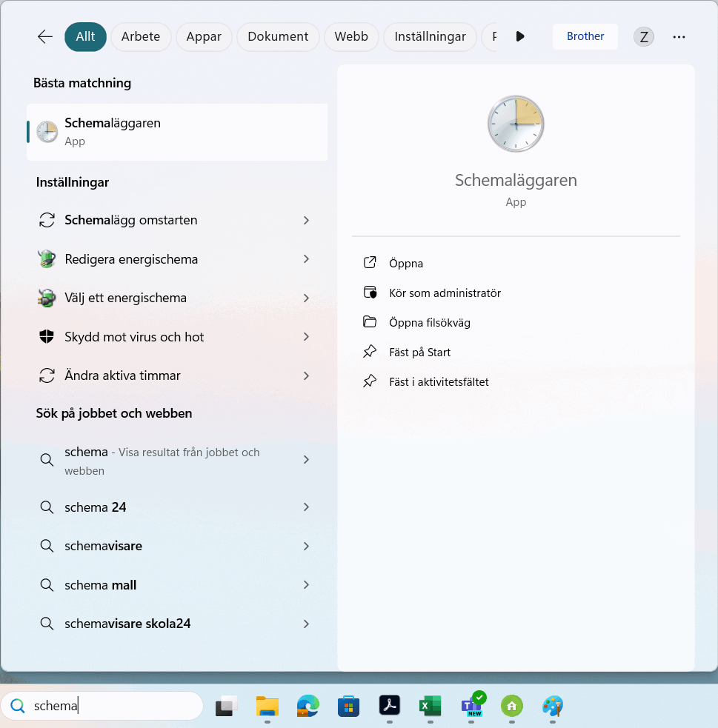
Task: Open Excel from the taskbar
Action: pos(430,706)
